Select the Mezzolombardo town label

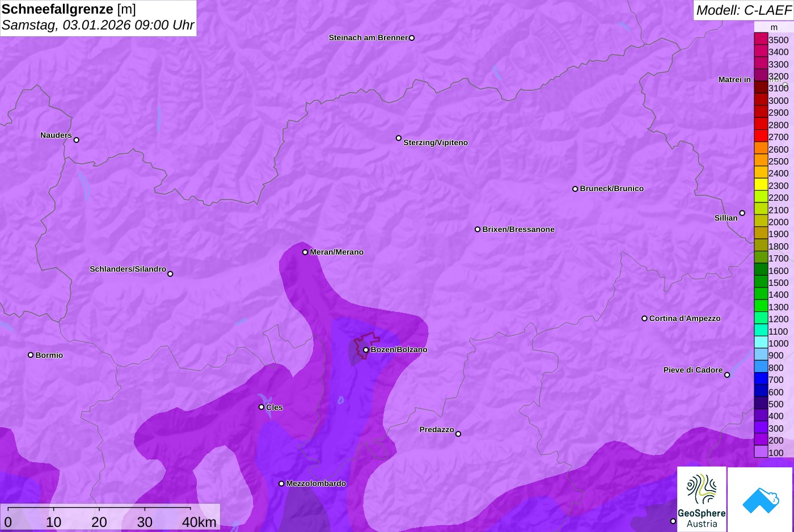[x=316, y=483]
